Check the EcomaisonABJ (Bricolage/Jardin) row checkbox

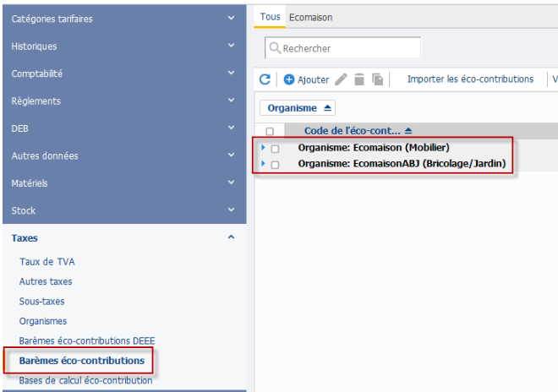(x=275, y=165)
